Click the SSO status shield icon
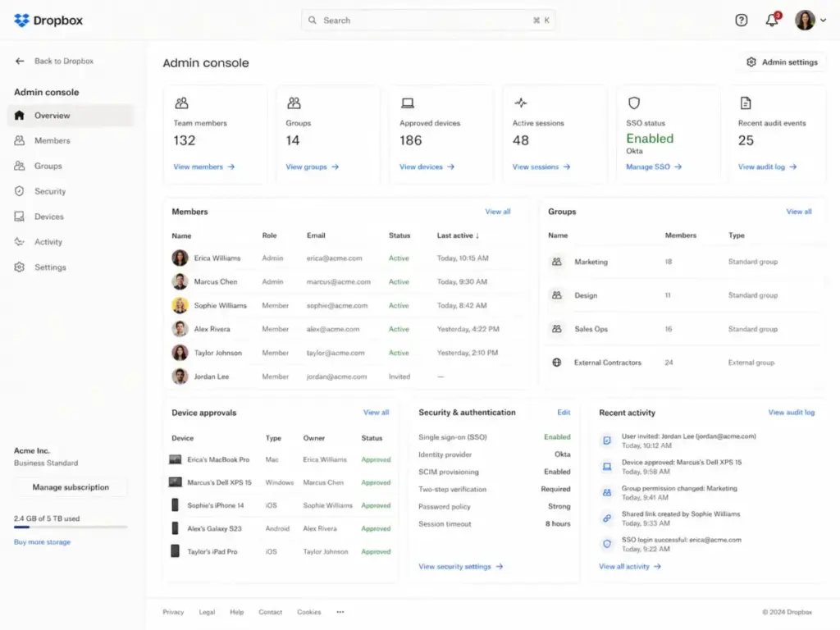Viewport: 840px width, 630px height. coord(634,103)
